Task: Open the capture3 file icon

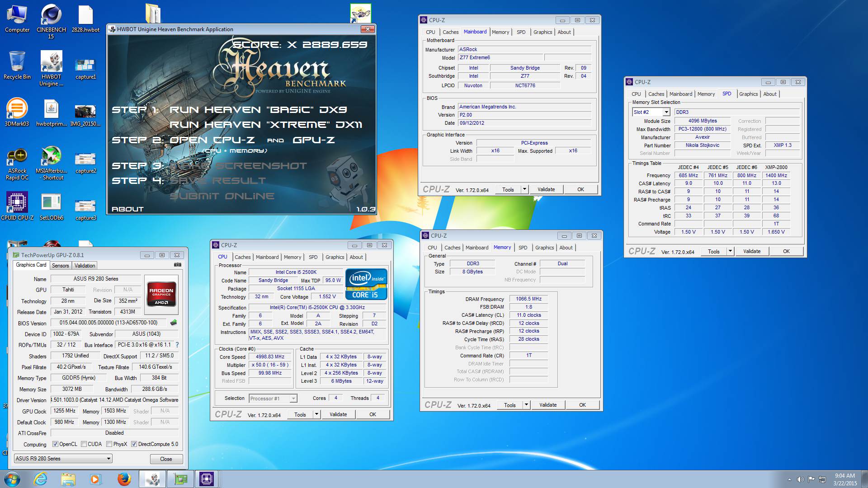Action: [x=85, y=210]
